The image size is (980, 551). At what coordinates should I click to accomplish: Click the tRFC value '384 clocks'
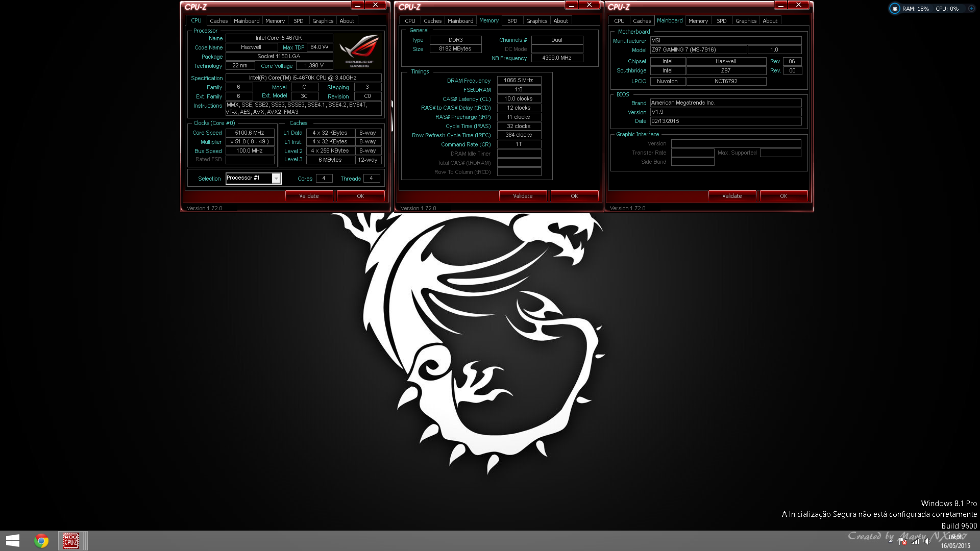pos(519,135)
